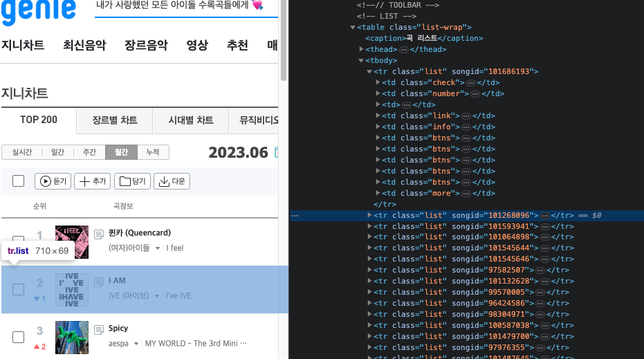
Task: Select 월간 chart period
Action: tap(121, 152)
